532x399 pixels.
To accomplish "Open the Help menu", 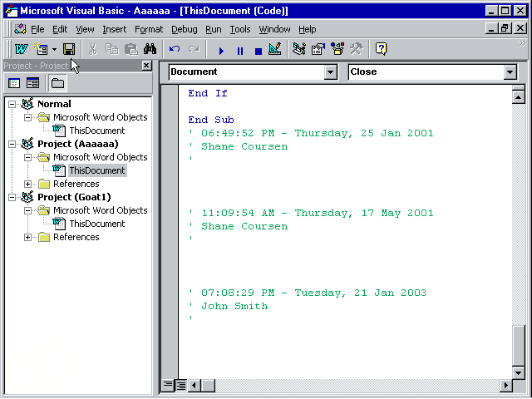I will point(308,30).
